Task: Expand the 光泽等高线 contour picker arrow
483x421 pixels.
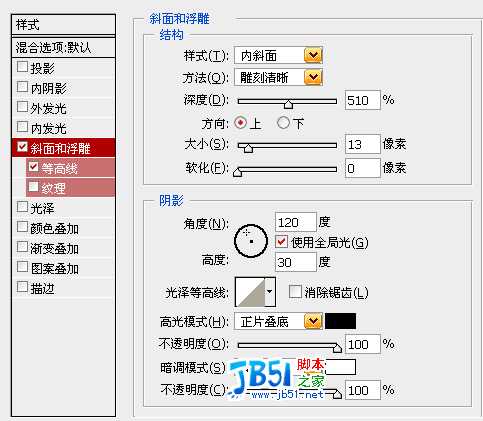Action: tap(270, 292)
